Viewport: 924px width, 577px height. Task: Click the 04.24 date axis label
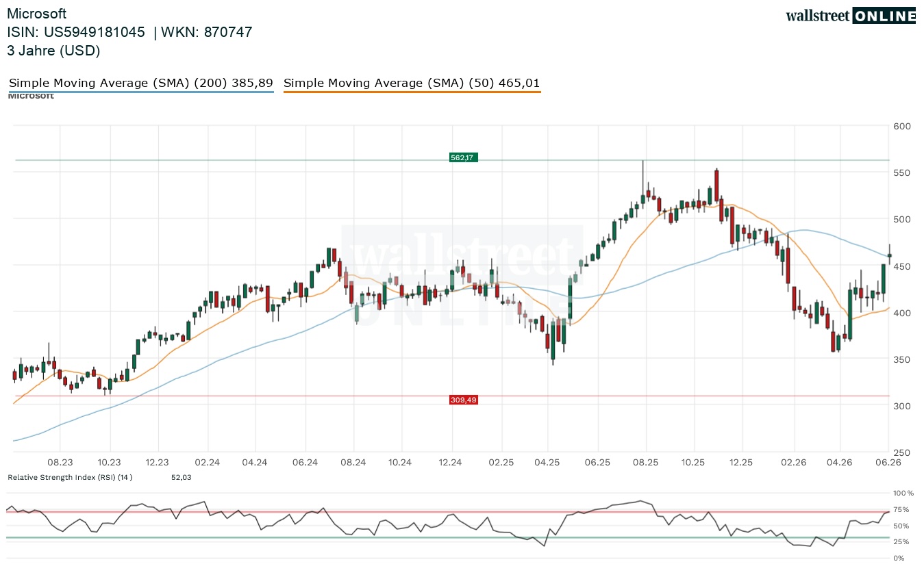click(x=255, y=463)
